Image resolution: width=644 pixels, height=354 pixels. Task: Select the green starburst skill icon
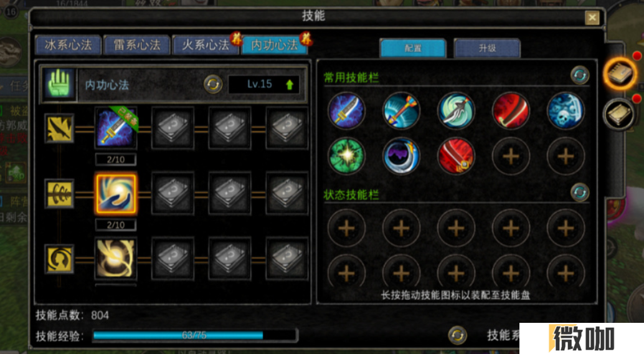(346, 156)
